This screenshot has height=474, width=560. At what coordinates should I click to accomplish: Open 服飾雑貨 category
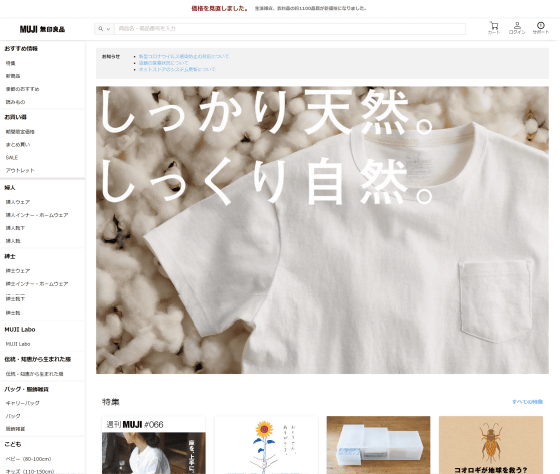click(x=15, y=429)
